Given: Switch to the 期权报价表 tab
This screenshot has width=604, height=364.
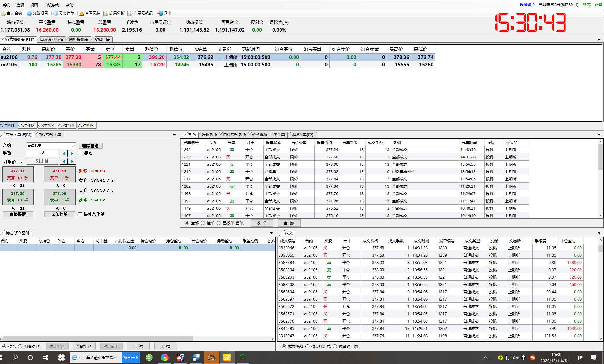Looking at the screenshot, I should pyautogui.click(x=78, y=40).
